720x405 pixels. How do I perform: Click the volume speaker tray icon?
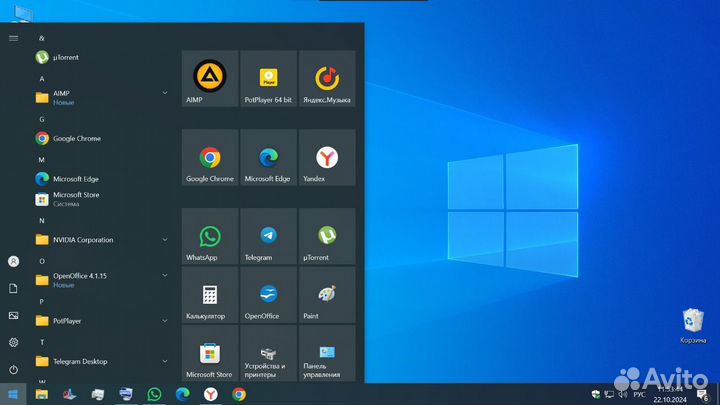[623, 394]
